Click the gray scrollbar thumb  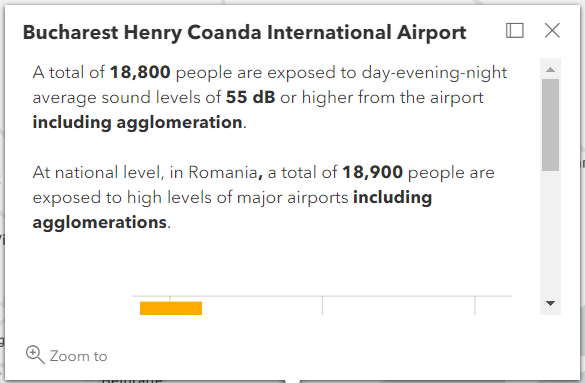550,125
